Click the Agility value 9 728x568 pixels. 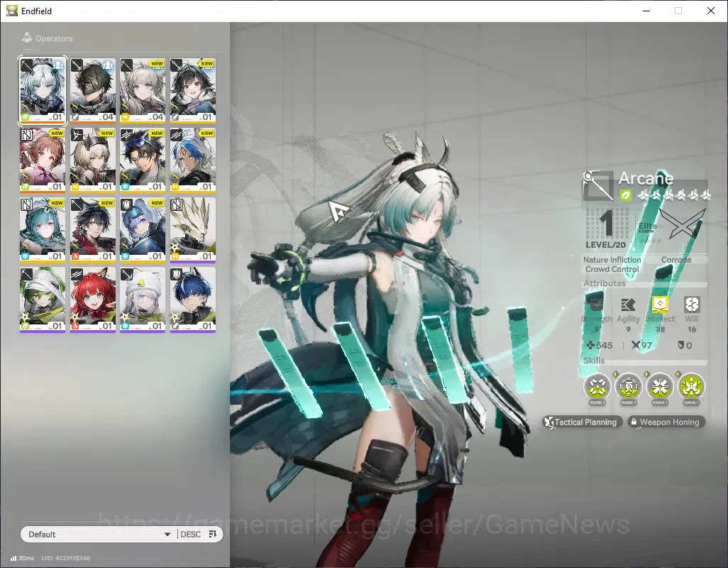point(628,329)
